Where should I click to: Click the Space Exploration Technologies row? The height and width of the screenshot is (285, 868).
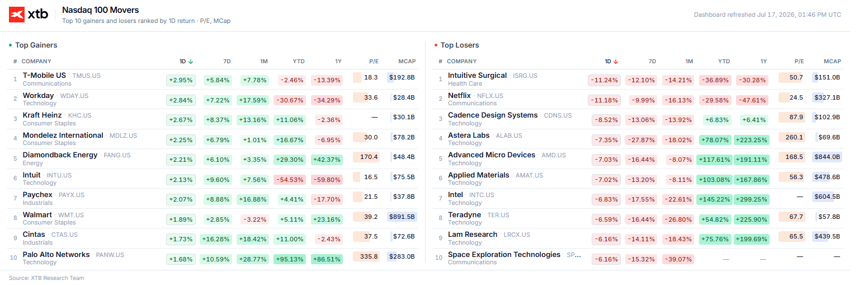point(639,258)
